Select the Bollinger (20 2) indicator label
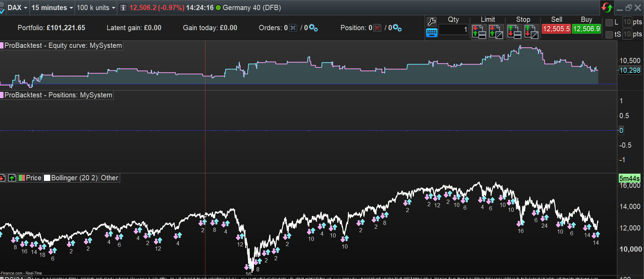This screenshot has width=644, height=279. coord(74,178)
